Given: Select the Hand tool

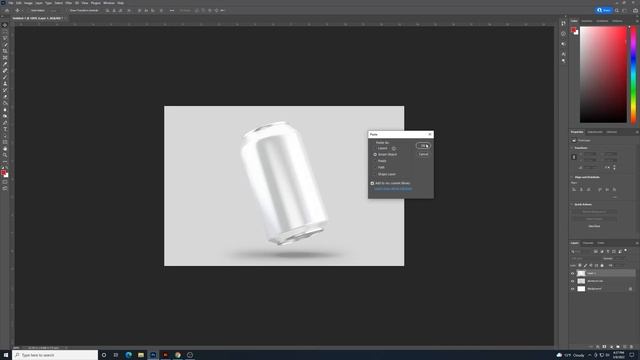Looking at the screenshot, I should click(x=5, y=149).
